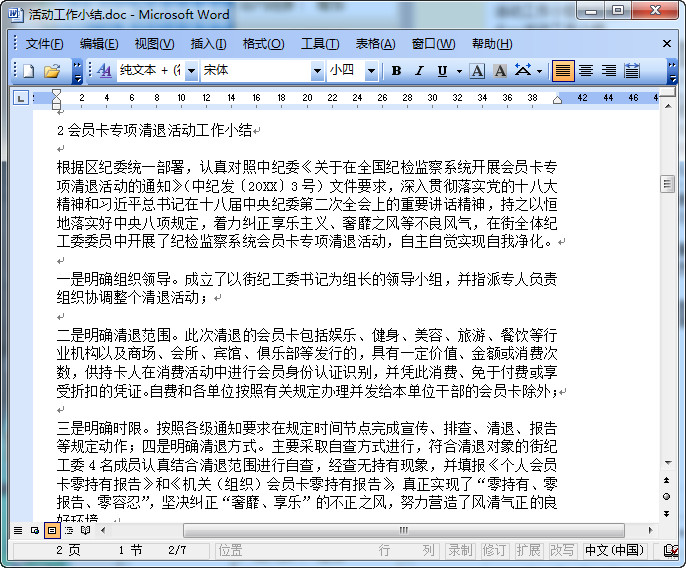Screen dimensions: 686x568
Task: Click horizontal scroll left arrow
Action: click(x=103, y=530)
